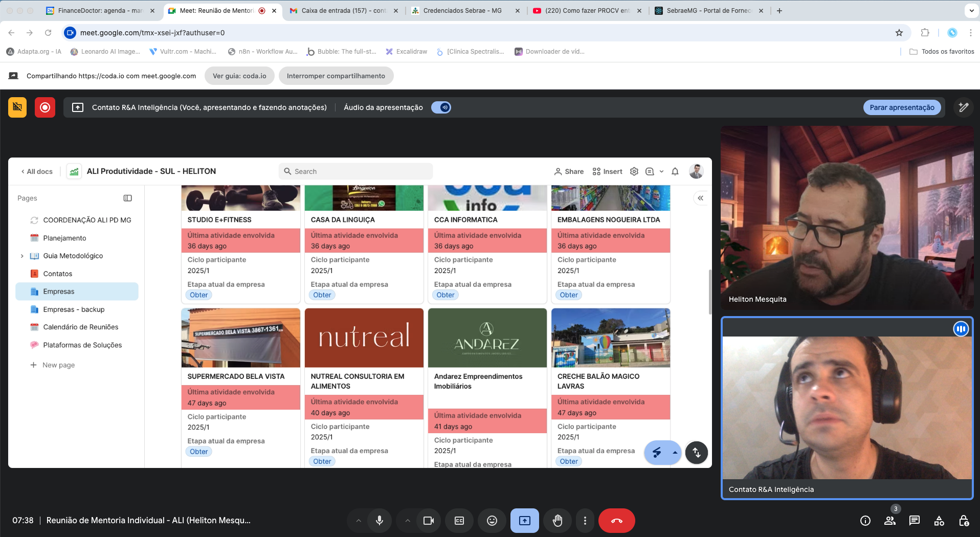This screenshot has height=537, width=980.
Task: Open the Activities shapes icon
Action: [939, 521]
